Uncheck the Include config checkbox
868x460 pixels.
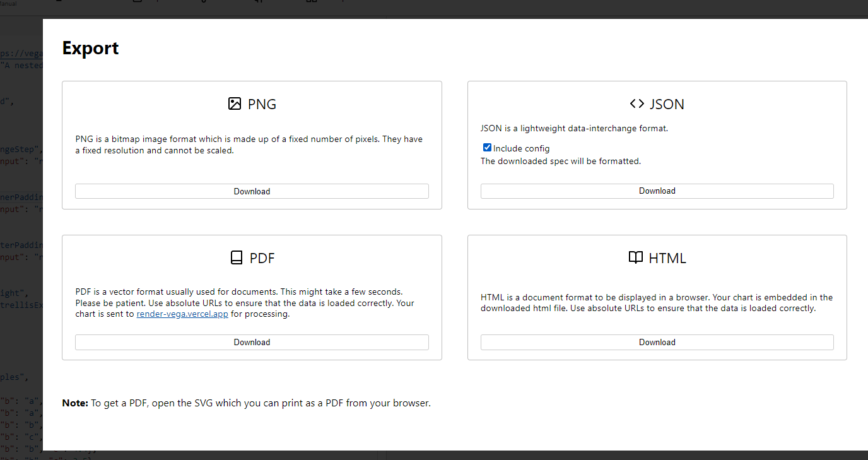pos(487,148)
